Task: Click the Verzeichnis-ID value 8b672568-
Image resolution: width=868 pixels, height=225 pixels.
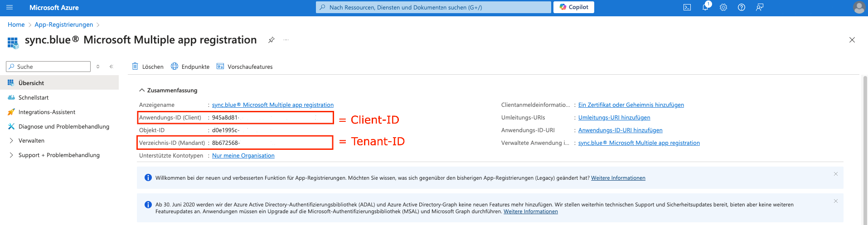Action: tap(226, 143)
